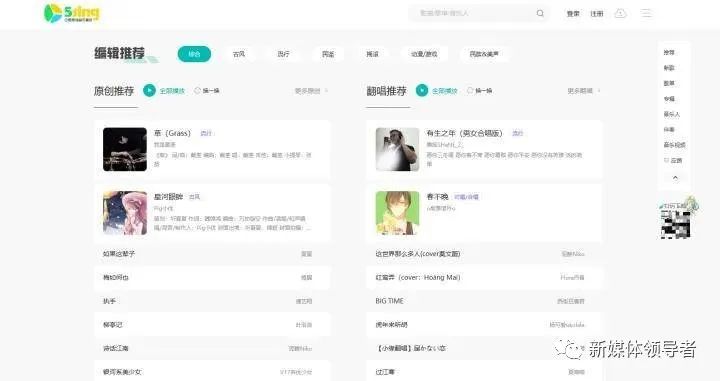
Task: Play all songs under 翻唱推荐
Action: [437, 90]
